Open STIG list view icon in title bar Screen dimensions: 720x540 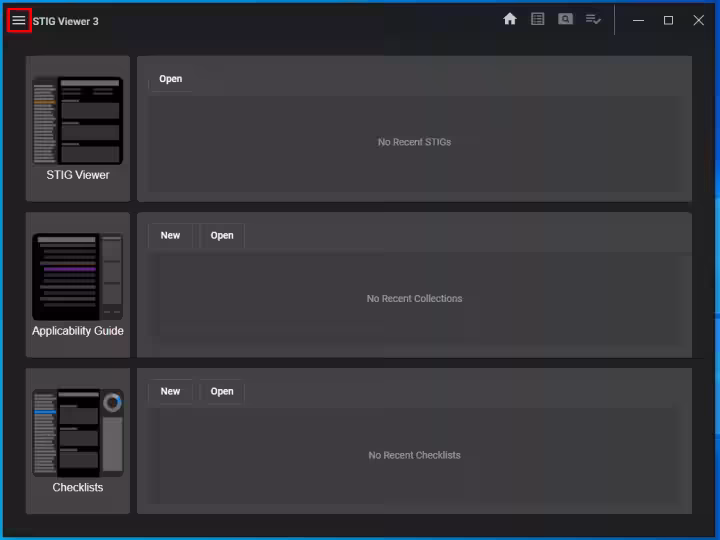538,19
